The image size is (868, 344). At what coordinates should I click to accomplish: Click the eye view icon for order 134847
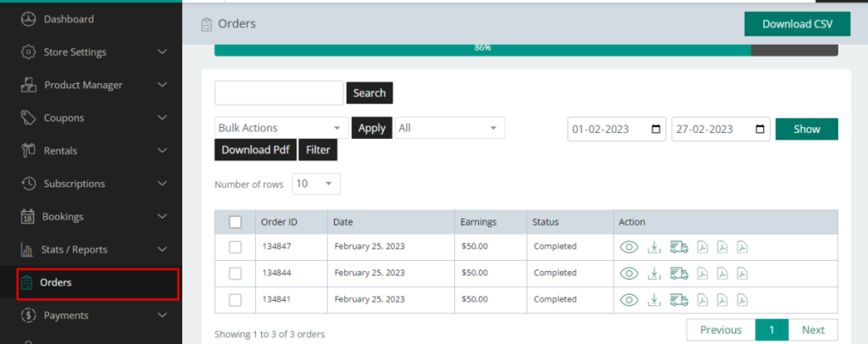[x=629, y=247]
